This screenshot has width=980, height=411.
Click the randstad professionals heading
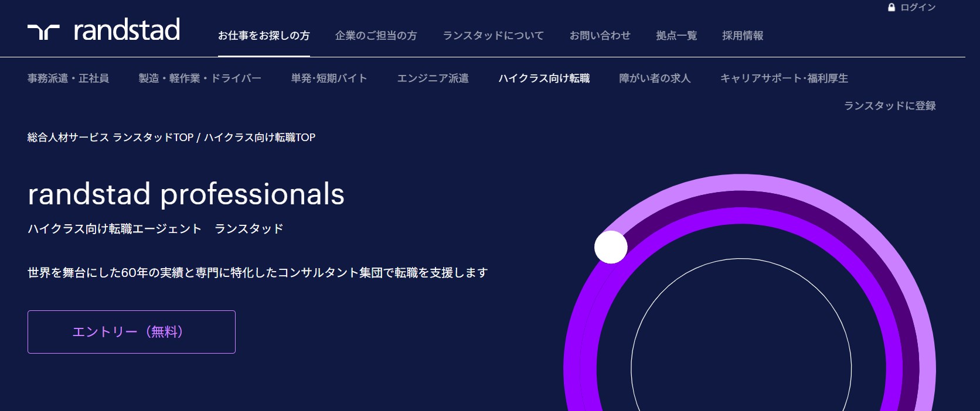pyautogui.click(x=186, y=194)
